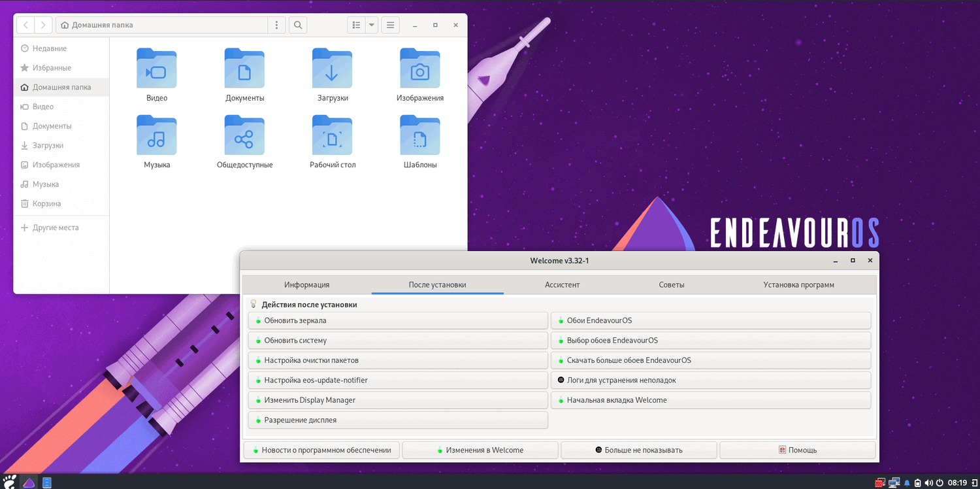Go forward in the file manager

[x=43, y=25]
